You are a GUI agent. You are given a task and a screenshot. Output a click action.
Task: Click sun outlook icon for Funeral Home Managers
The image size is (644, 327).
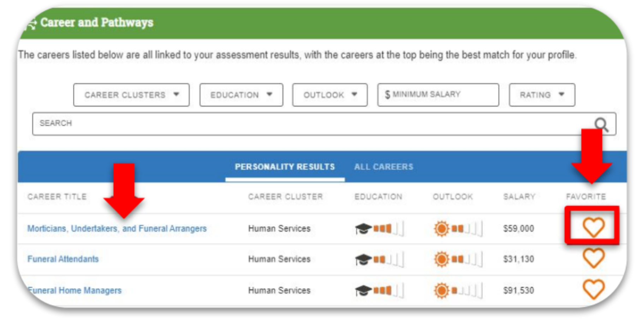pos(441,290)
